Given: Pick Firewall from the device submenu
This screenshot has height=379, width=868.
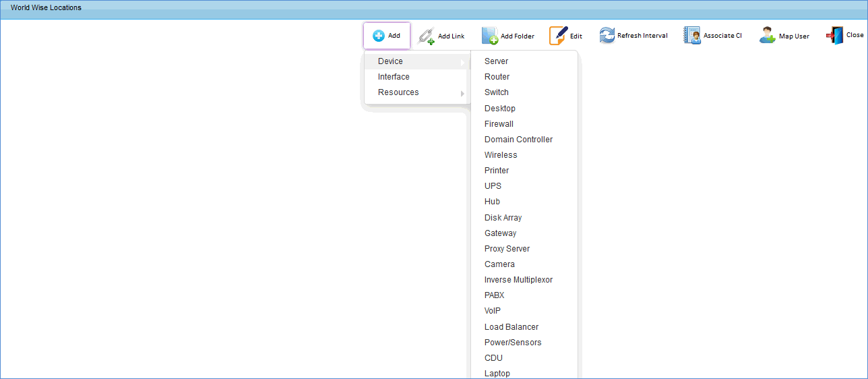Looking at the screenshot, I should pos(499,124).
